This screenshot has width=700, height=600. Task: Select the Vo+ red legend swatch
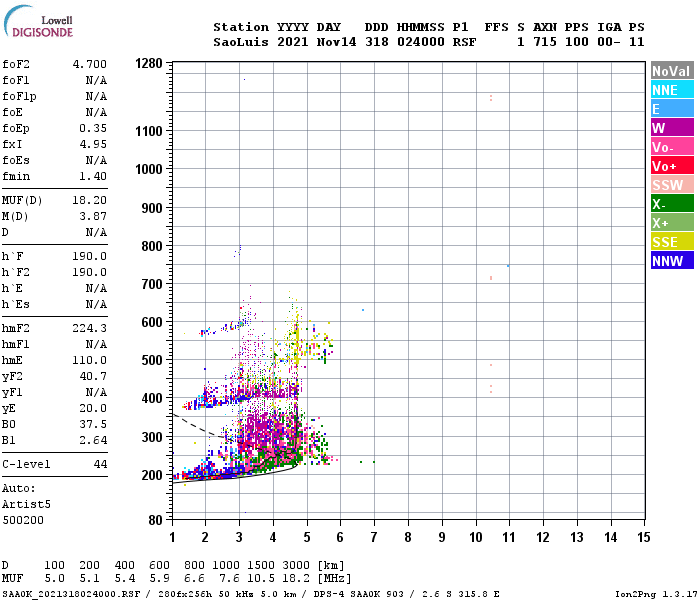[x=672, y=166]
